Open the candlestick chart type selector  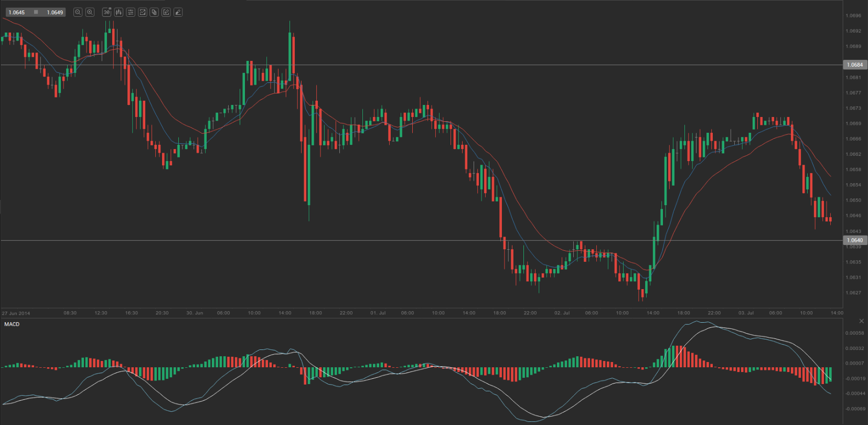coord(119,12)
